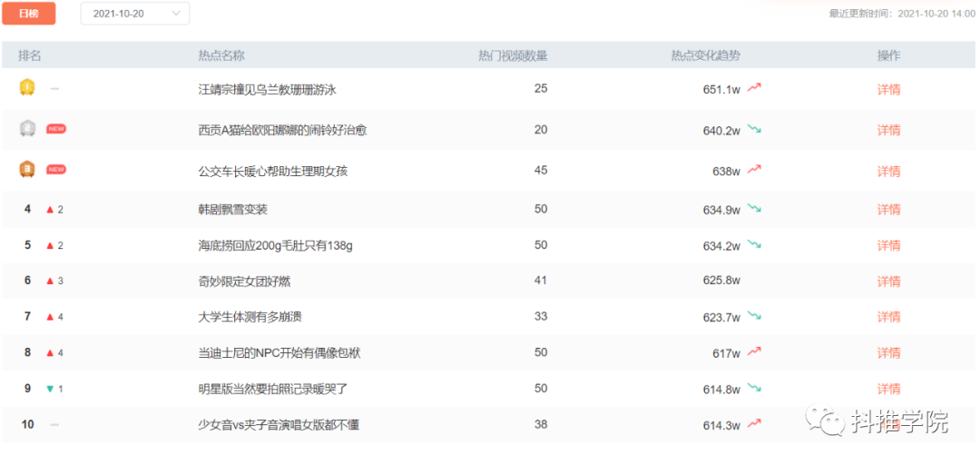Click topic 韩剧飘雪变装
The height and width of the screenshot is (465, 980).
click(x=233, y=209)
